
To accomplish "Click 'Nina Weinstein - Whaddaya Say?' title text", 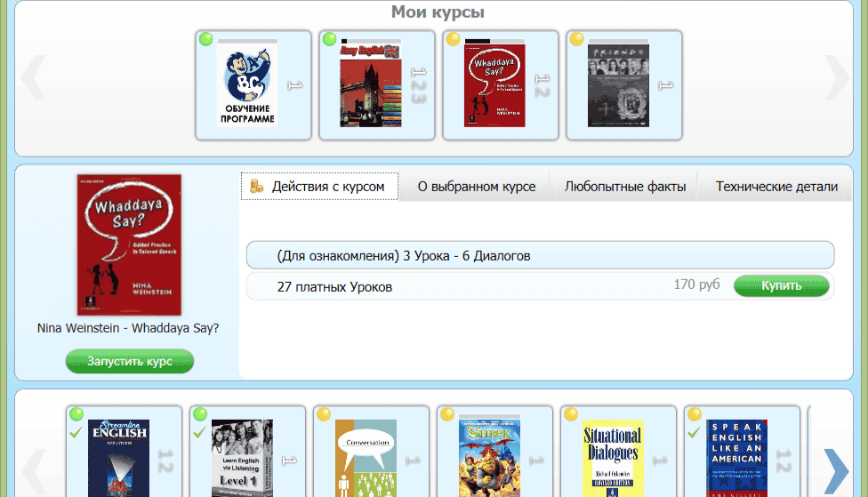I will (x=128, y=328).
